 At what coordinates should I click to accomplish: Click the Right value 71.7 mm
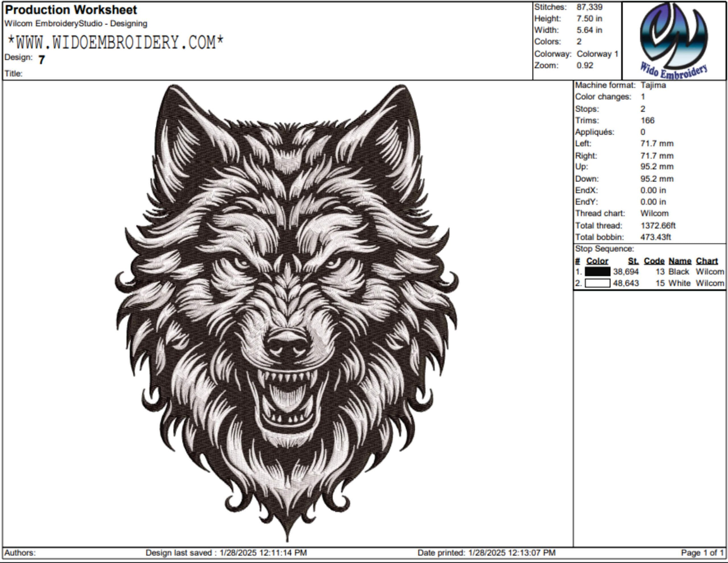657,156
